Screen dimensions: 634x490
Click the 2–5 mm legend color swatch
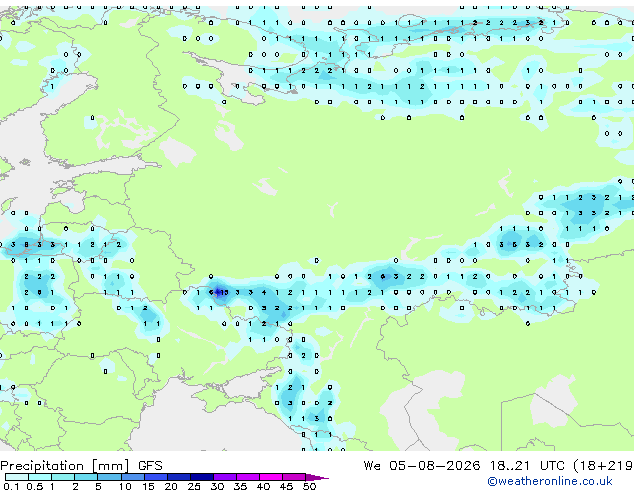[86, 477]
